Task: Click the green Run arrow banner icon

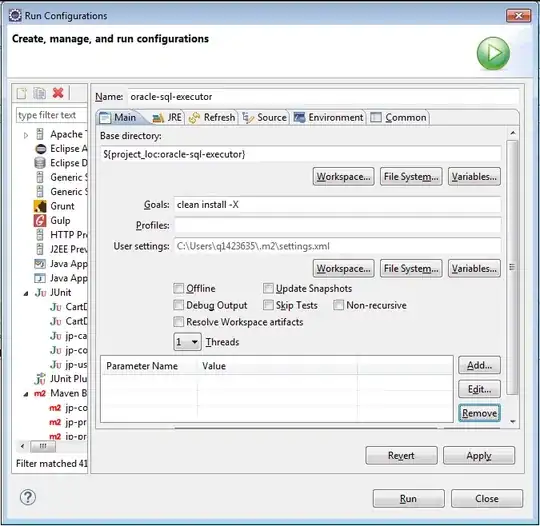Action: coord(493,53)
